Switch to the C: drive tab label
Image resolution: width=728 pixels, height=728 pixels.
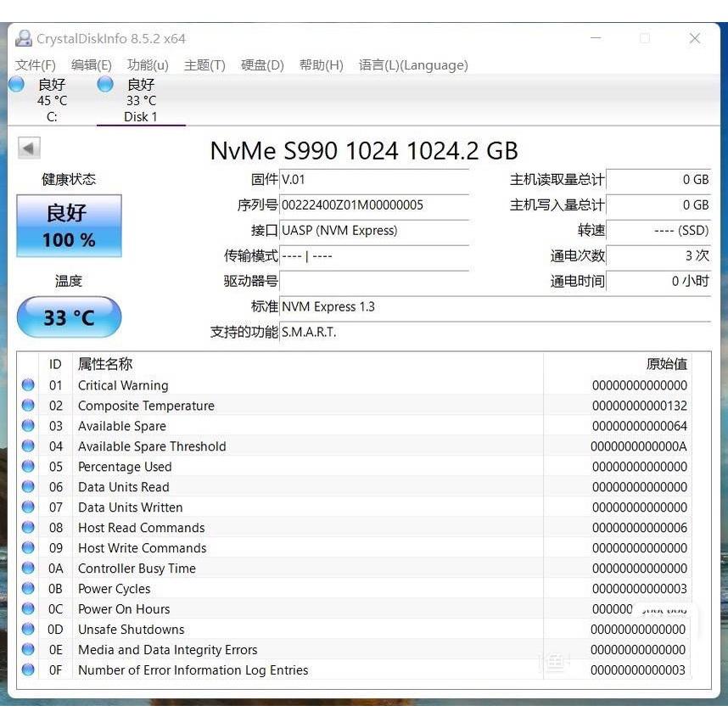click(x=52, y=117)
